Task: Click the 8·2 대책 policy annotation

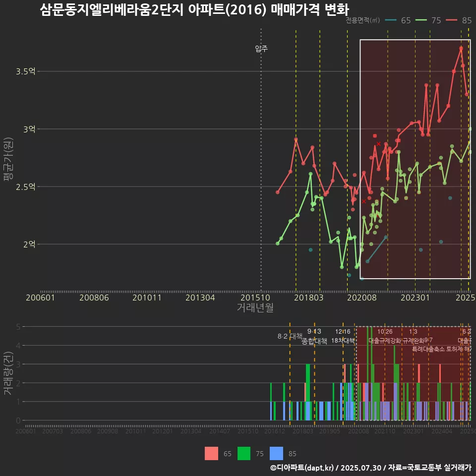Action: 290,336
